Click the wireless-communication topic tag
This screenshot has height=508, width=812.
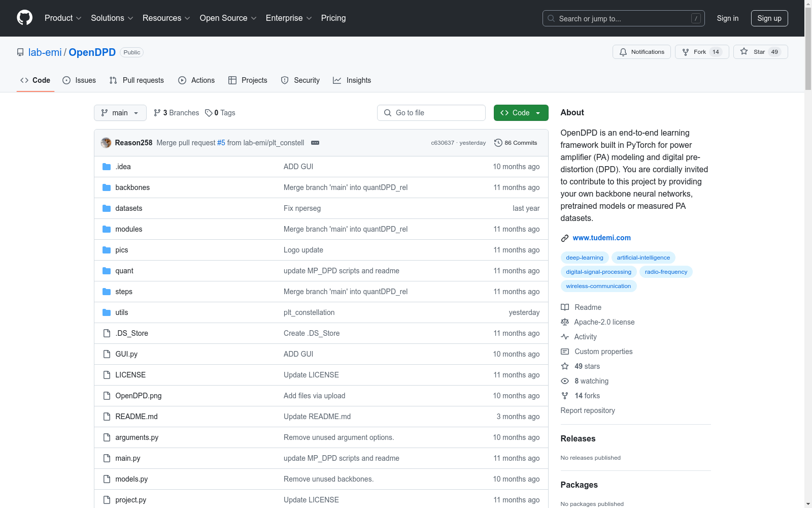(599, 286)
